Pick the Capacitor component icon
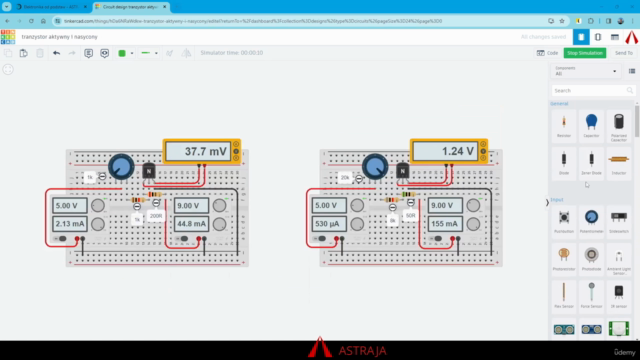Viewport: 640px width, 360px height. 591,125
